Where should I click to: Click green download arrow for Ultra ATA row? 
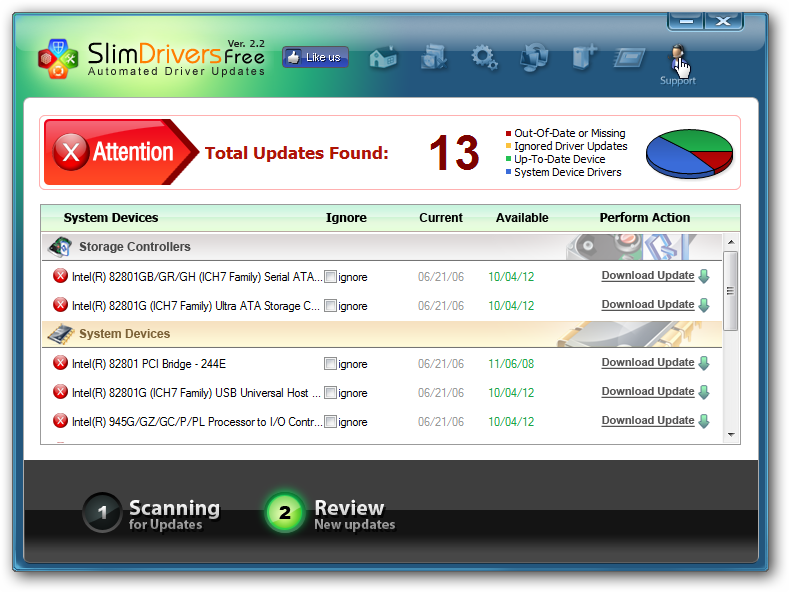[704, 305]
